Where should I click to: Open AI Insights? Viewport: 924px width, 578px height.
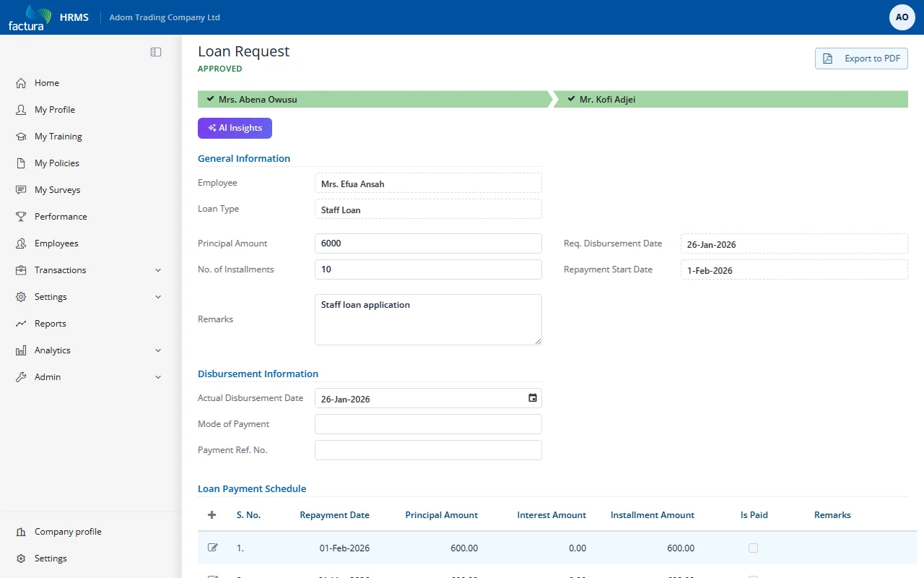(235, 128)
